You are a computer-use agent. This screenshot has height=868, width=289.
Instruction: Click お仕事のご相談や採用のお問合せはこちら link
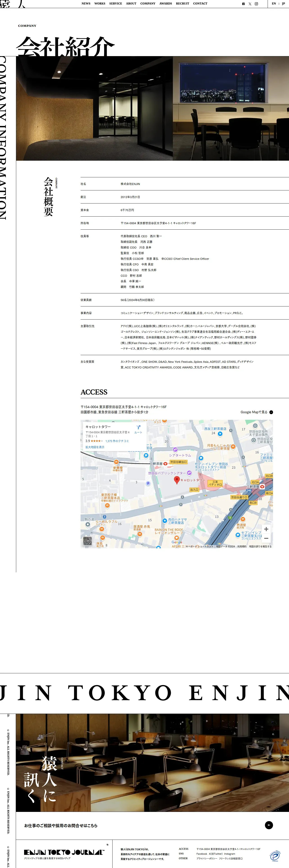coord(61,826)
